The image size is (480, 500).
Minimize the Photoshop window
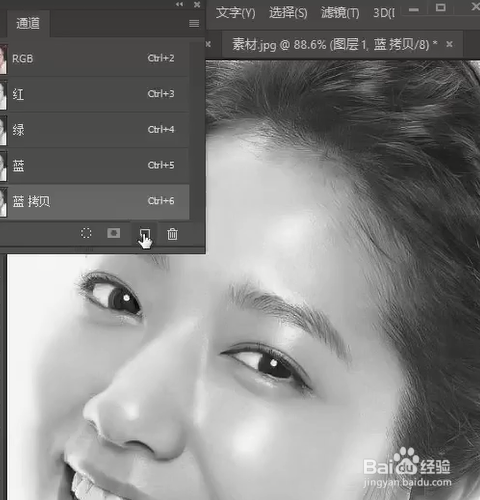(x=414, y=9)
